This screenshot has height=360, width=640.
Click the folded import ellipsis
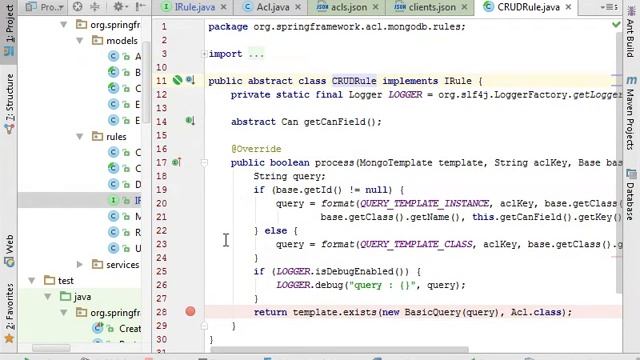pos(256,54)
